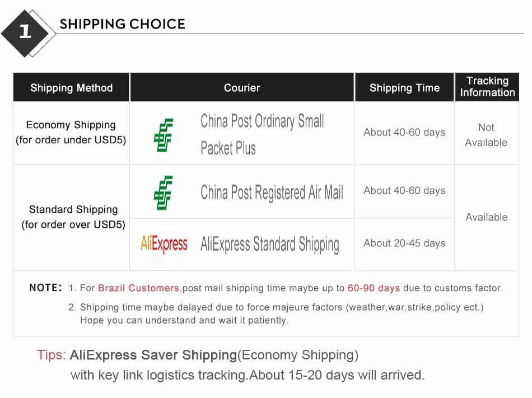The height and width of the screenshot is (398, 532).
Task: Click the Standard Shipping cell
Action: click(73, 217)
